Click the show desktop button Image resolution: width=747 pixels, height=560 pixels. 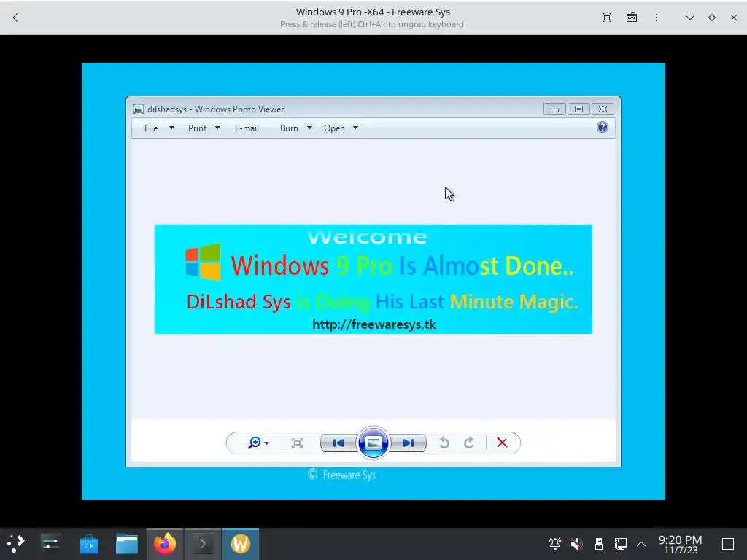click(728, 544)
